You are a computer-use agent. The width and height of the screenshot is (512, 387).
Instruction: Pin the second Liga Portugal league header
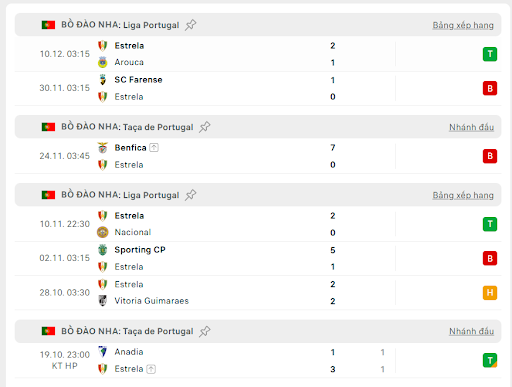(x=191, y=195)
